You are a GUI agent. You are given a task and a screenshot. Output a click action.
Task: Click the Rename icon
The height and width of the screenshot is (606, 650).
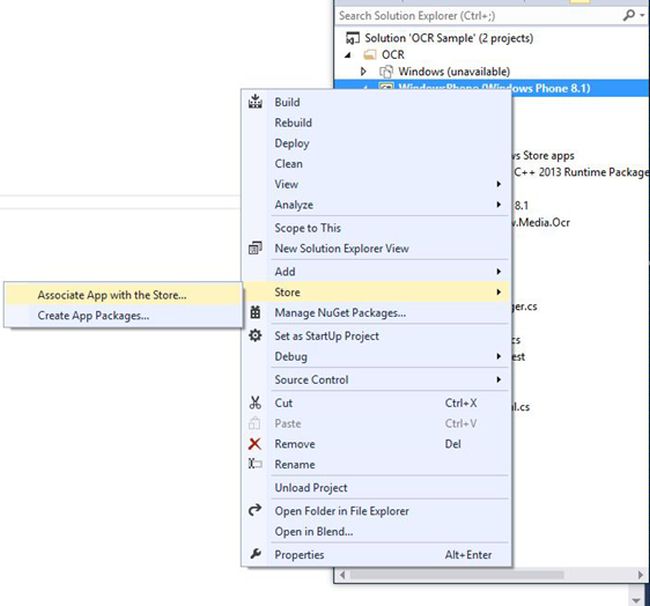pyautogui.click(x=255, y=464)
